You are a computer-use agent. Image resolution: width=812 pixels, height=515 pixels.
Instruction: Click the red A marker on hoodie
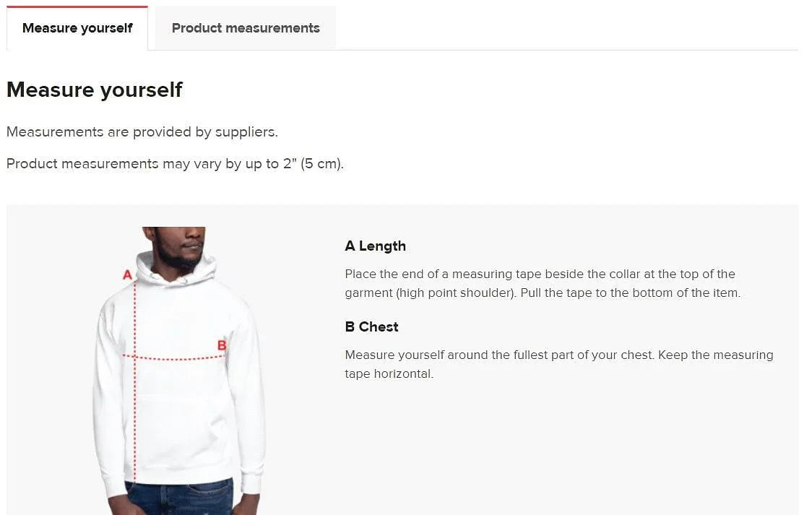pos(127,274)
